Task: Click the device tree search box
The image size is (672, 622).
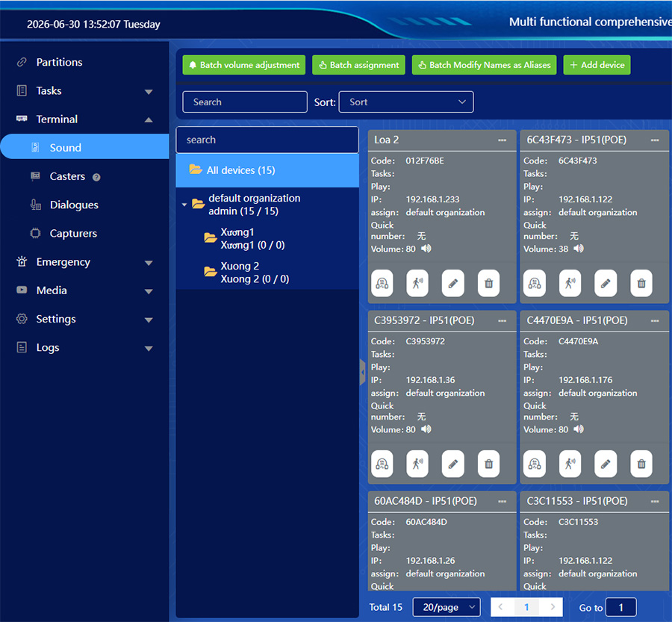Action: pos(267,140)
